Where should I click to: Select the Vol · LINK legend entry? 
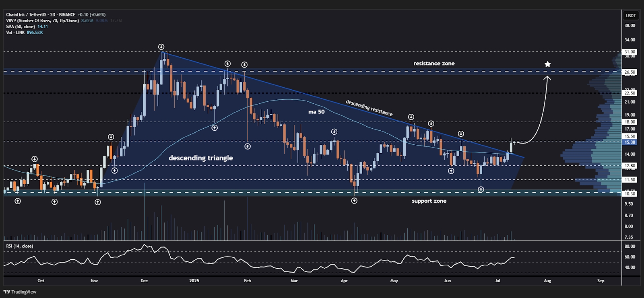(15, 33)
